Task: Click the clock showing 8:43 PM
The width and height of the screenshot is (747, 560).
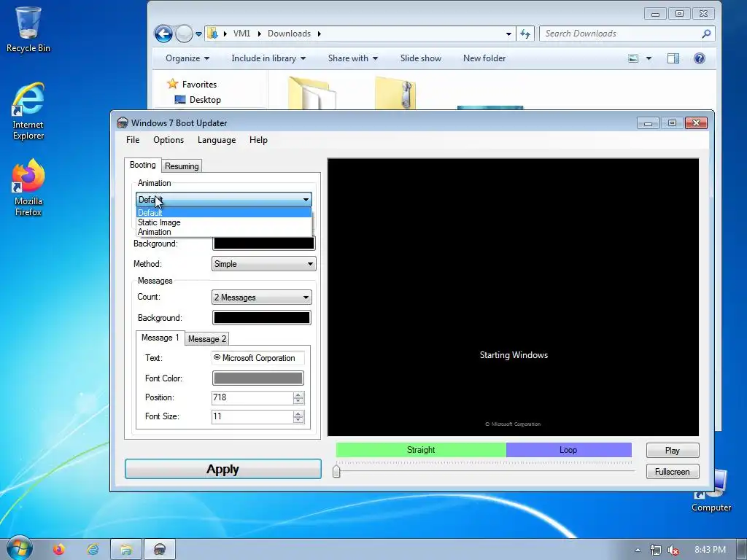Action: tap(710, 550)
